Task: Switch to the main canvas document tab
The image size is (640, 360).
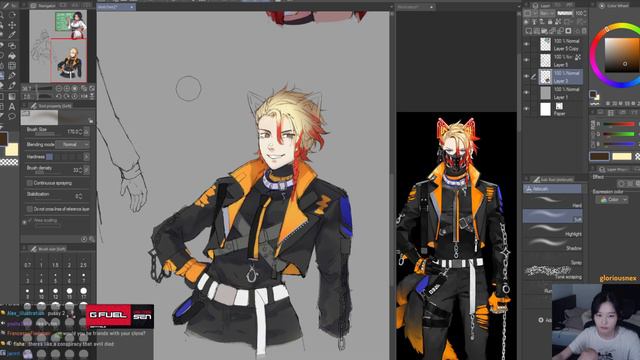Action: [116, 7]
